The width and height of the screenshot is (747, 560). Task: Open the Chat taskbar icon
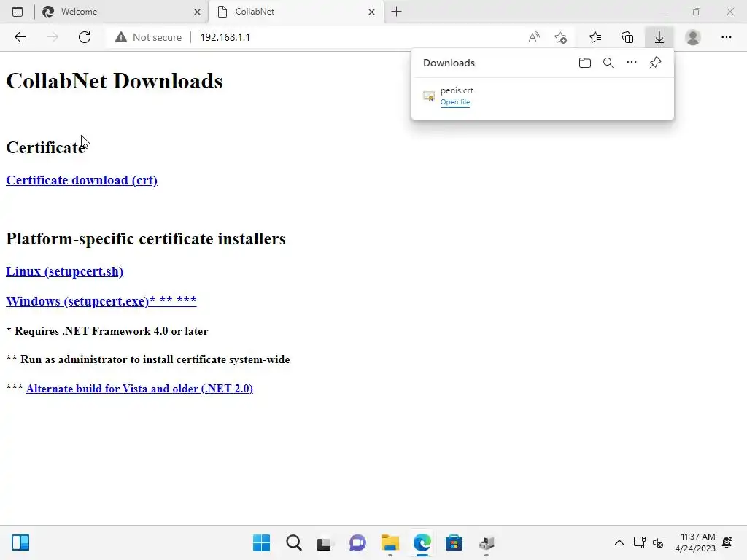357,542
